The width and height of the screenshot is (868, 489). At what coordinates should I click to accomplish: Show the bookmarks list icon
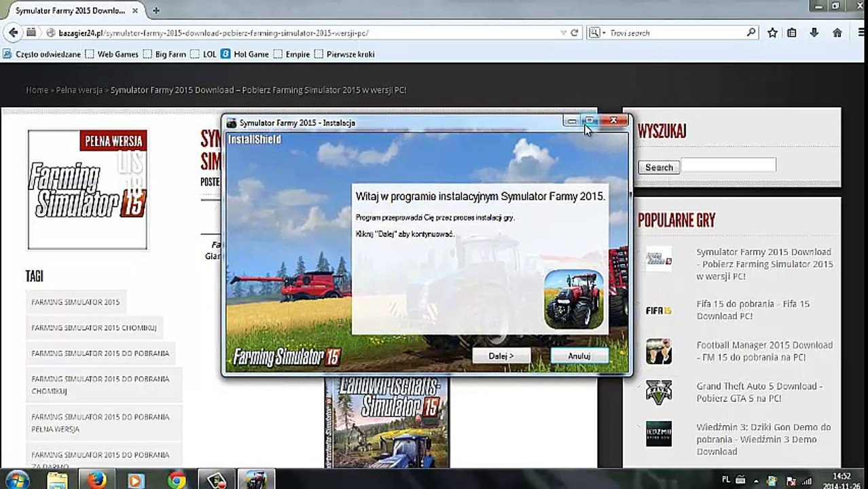click(792, 33)
